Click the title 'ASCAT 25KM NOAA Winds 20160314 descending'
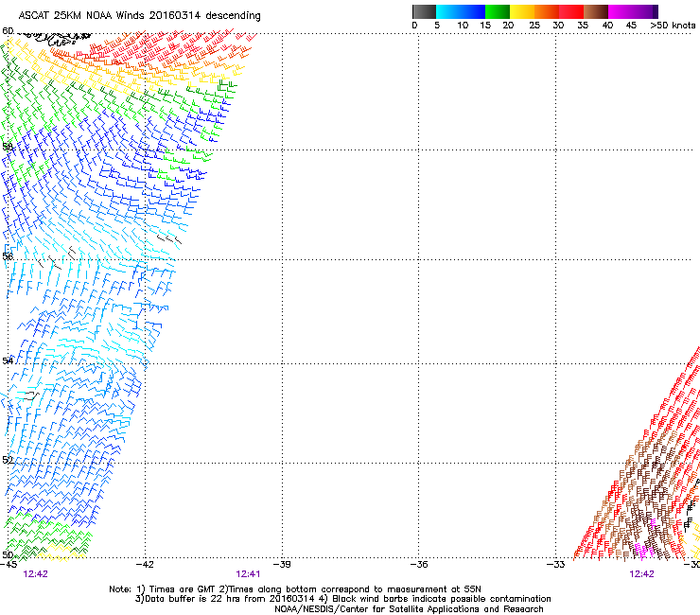 click(139, 15)
